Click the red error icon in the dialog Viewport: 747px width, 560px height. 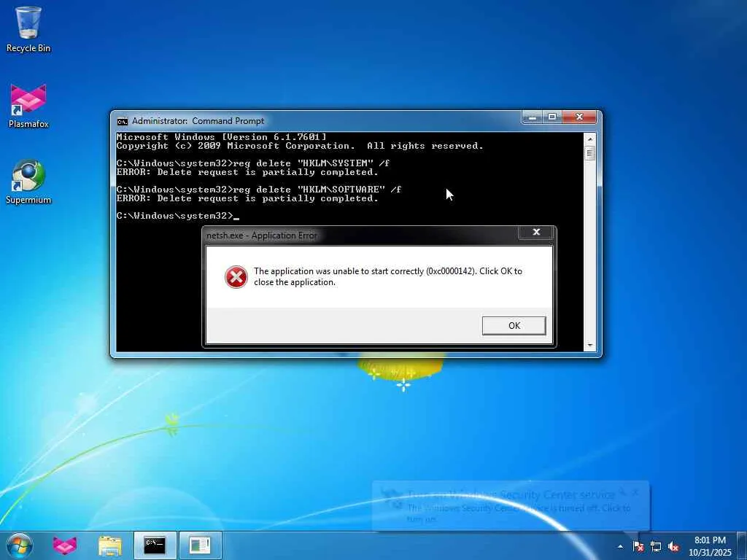236,276
